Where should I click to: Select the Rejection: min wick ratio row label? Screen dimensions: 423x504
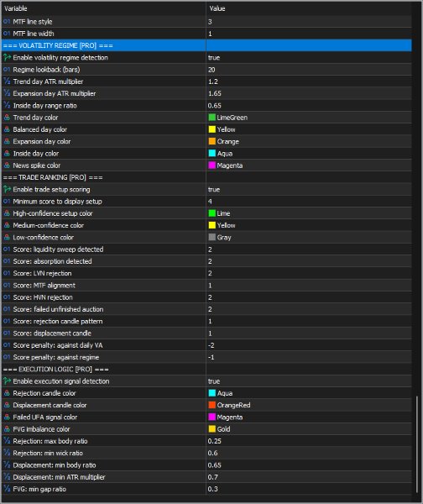[48, 453]
